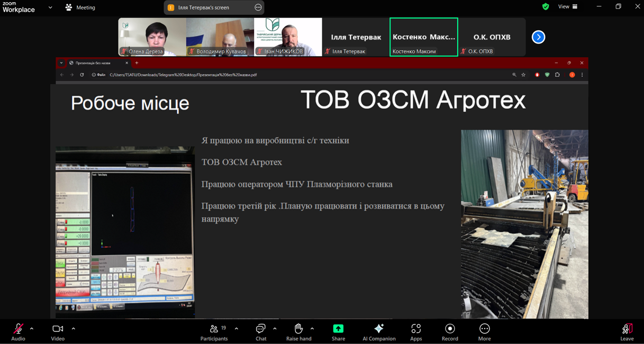Bookmark the page with star icon
The height and width of the screenshot is (344, 644).
[x=523, y=75]
